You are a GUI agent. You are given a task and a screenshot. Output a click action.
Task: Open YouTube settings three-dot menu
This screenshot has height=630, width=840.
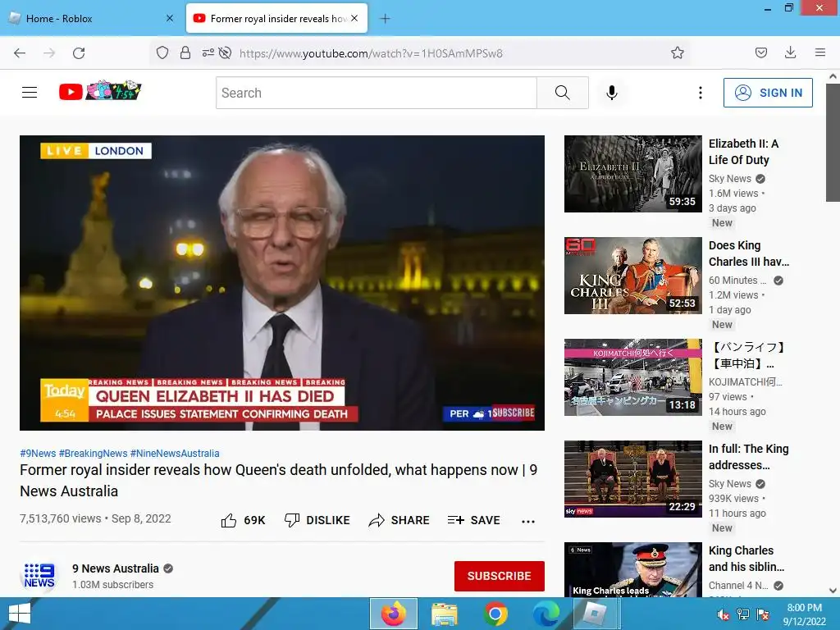(x=701, y=93)
